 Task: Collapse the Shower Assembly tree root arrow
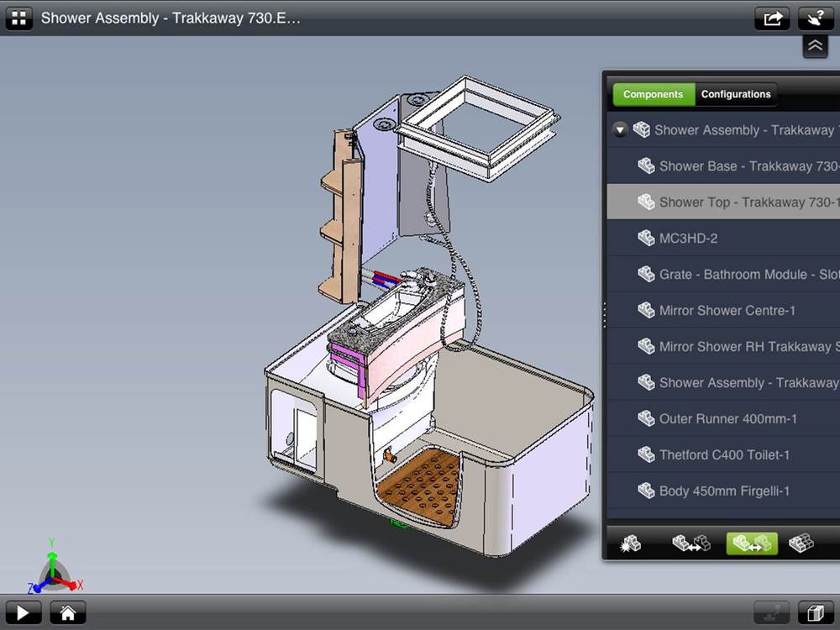click(x=620, y=130)
